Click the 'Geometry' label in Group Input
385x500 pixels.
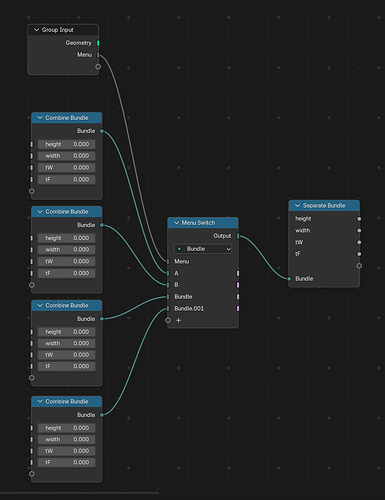pos(78,43)
